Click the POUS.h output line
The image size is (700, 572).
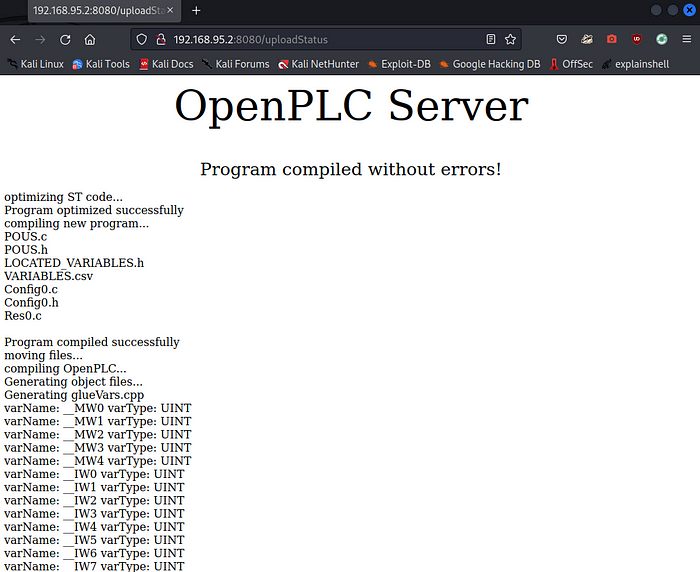[x=26, y=250]
